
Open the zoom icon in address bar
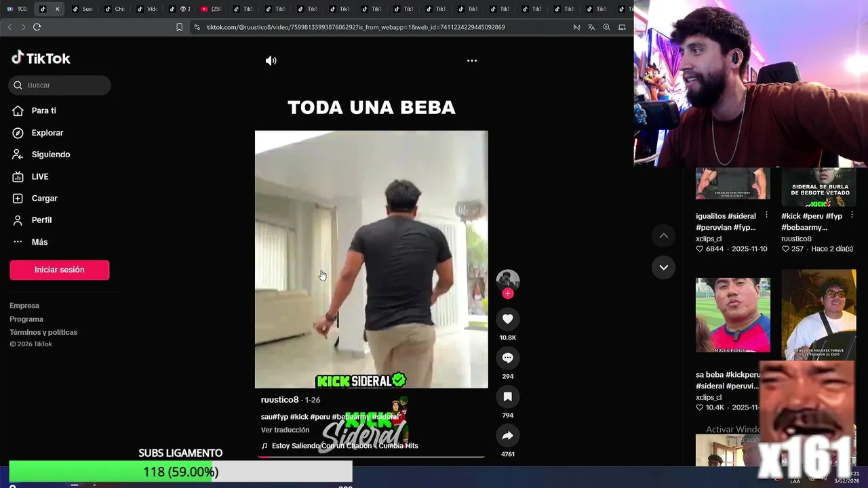[606, 27]
